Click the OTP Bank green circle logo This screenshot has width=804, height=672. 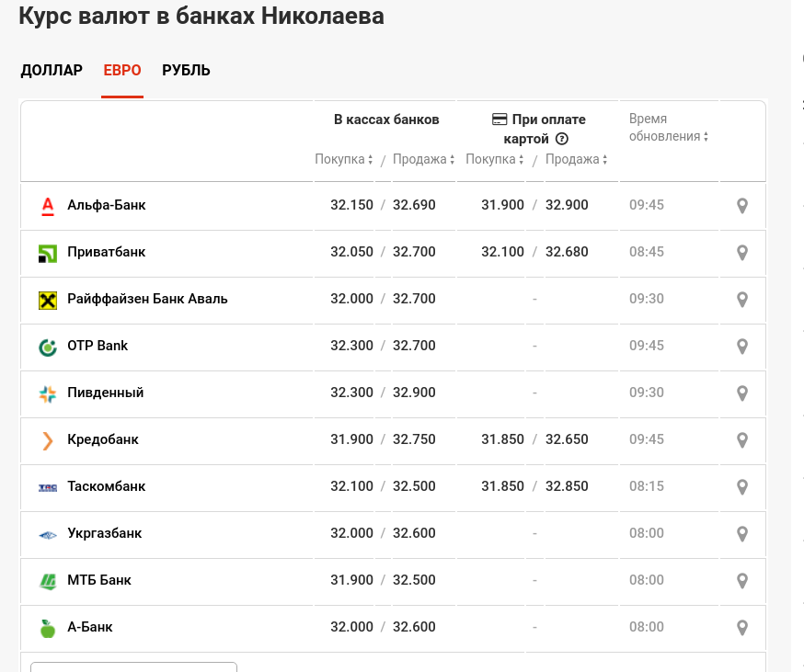(x=48, y=347)
